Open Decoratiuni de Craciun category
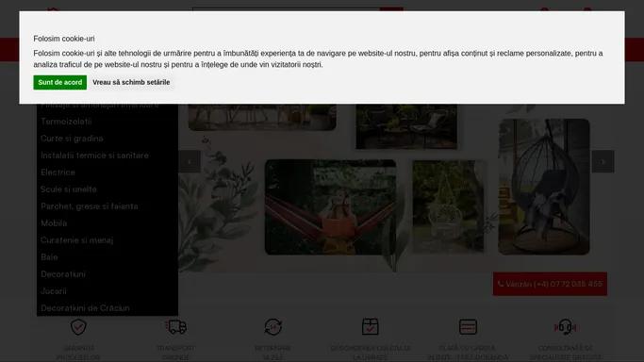This screenshot has width=644, height=362. (85, 308)
